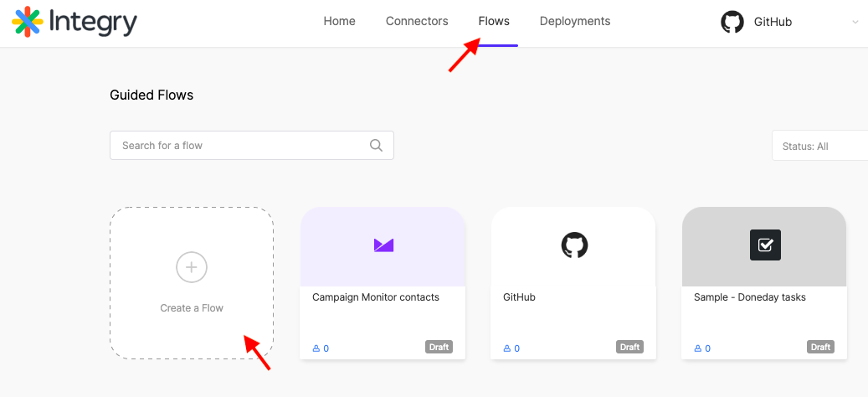Click the plus circle to create flow
Viewport: 868px width, 397px height.
pos(192,267)
